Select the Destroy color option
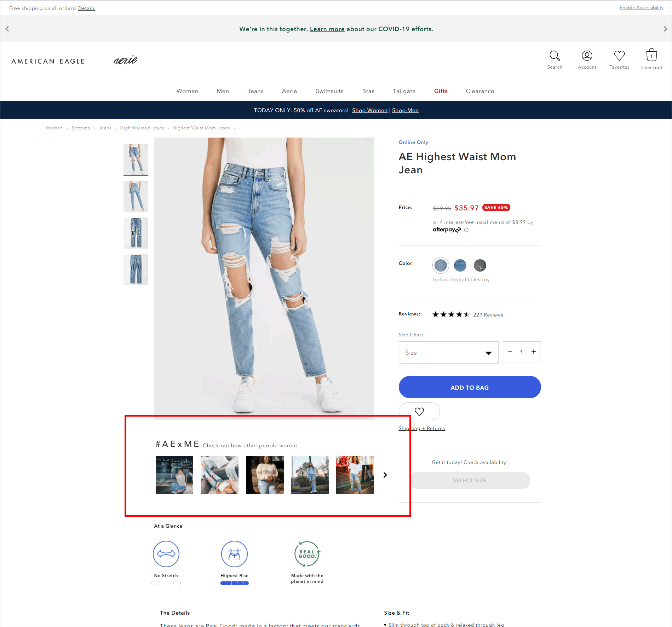672x627 pixels. [x=480, y=265]
